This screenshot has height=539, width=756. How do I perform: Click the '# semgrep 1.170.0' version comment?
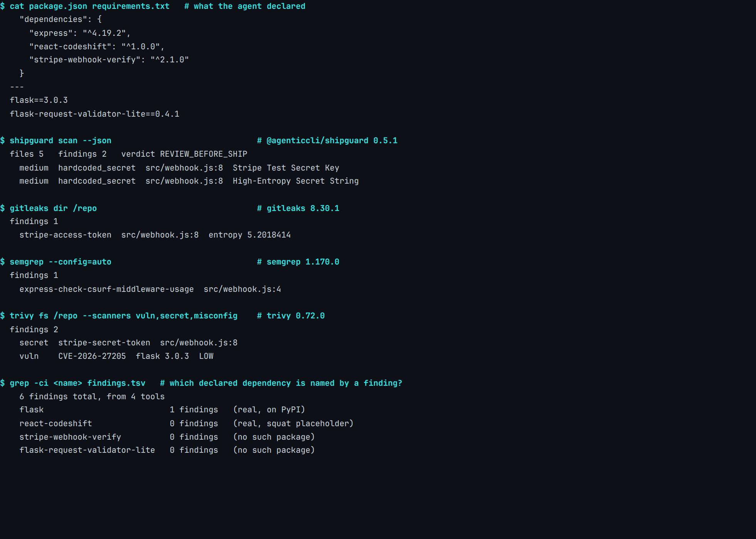tap(298, 262)
